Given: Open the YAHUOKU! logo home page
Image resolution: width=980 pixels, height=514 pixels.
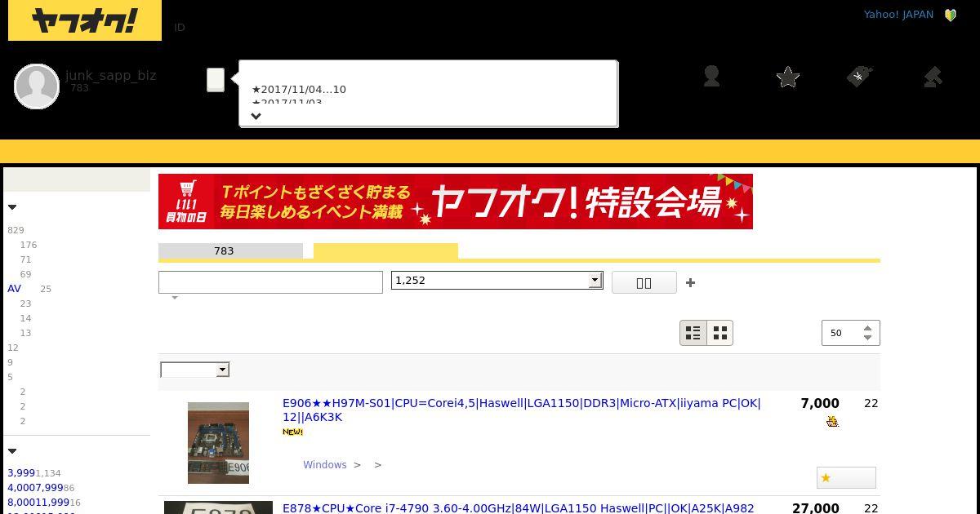Looking at the screenshot, I should pos(85,20).
